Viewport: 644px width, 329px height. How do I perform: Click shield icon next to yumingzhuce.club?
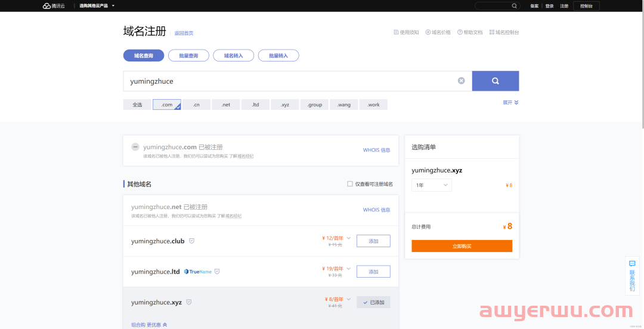[x=191, y=241]
